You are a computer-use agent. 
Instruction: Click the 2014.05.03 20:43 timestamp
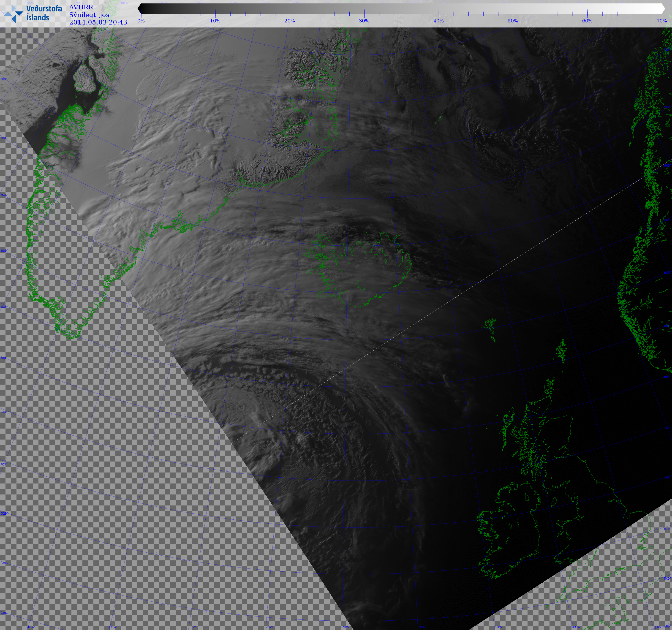coord(98,22)
